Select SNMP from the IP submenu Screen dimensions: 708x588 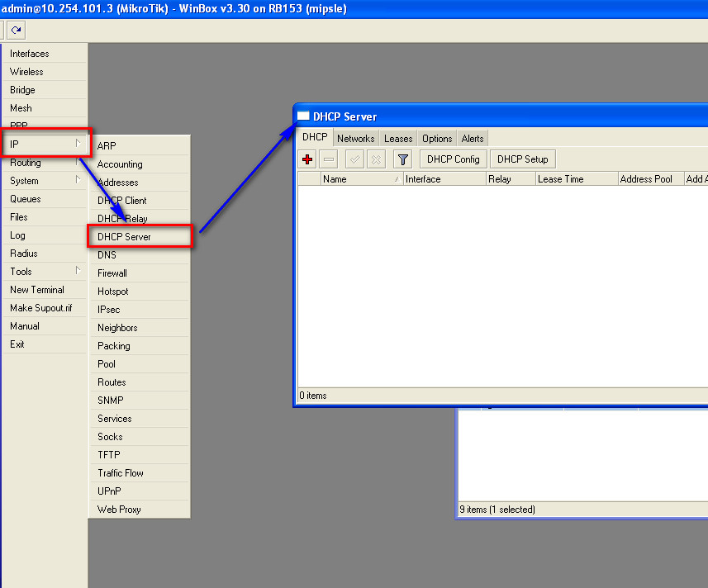[x=140, y=401]
